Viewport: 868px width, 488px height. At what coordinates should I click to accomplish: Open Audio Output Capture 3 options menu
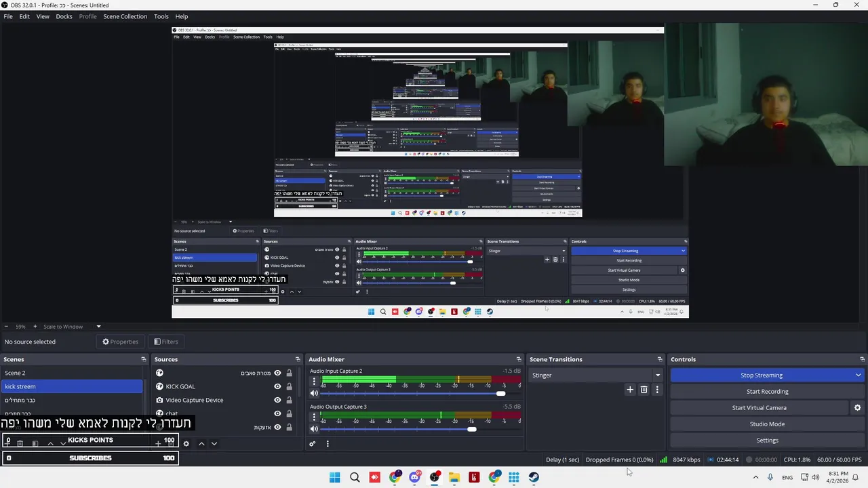pos(314,418)
